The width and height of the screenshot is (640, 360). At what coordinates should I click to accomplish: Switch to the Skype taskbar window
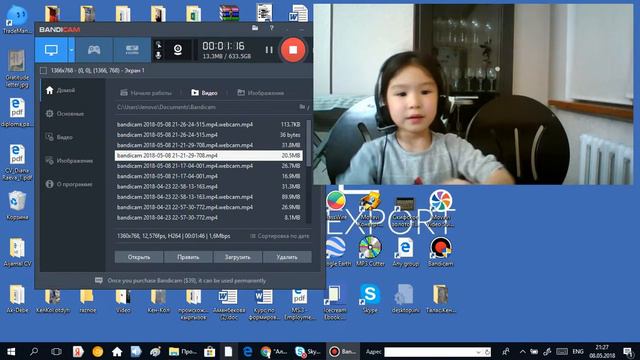click(x=308, y=351)
